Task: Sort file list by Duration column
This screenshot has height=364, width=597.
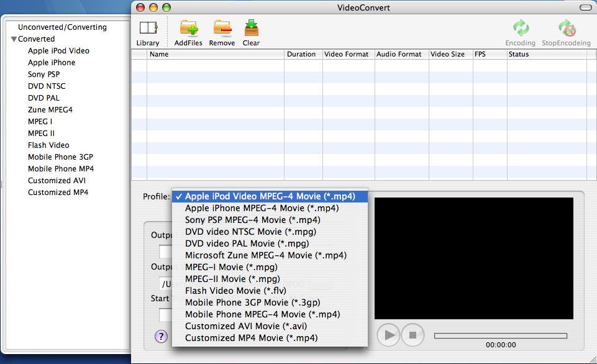Action: click(x=303, y=54)
